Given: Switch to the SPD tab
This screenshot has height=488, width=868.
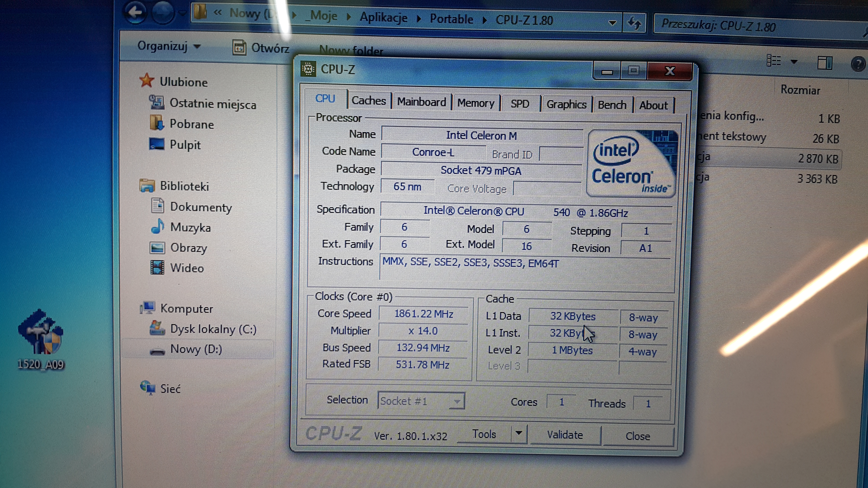Looking at the screenshot, I should pyautogui.click(x=520, y=104).
